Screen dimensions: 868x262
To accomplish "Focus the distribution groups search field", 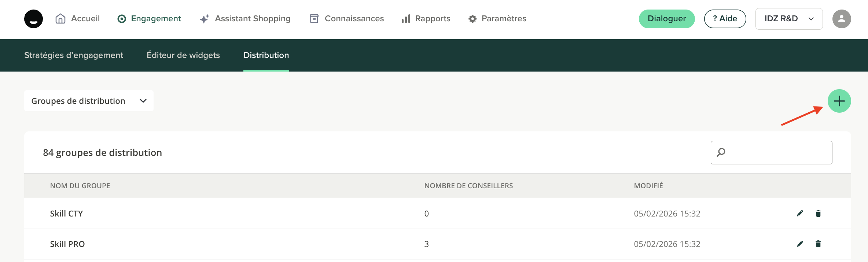I will coord(777,153).
